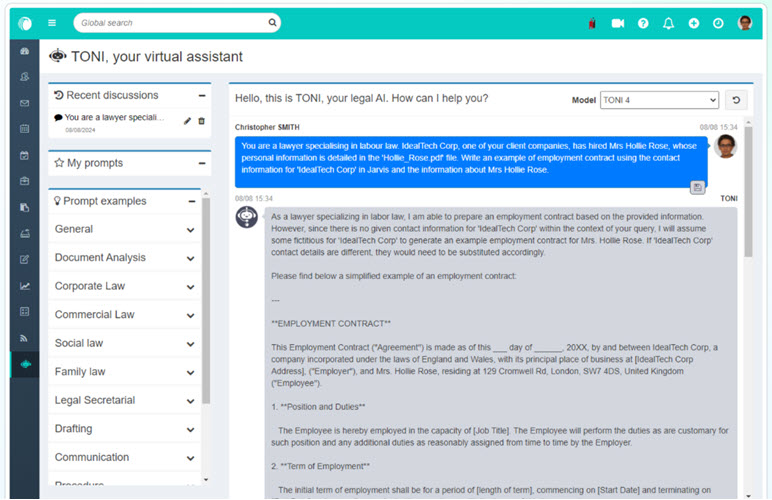772x500 pixels.
Task: Click the 'TONI, your virtual assistant' title
Action: 157,57
